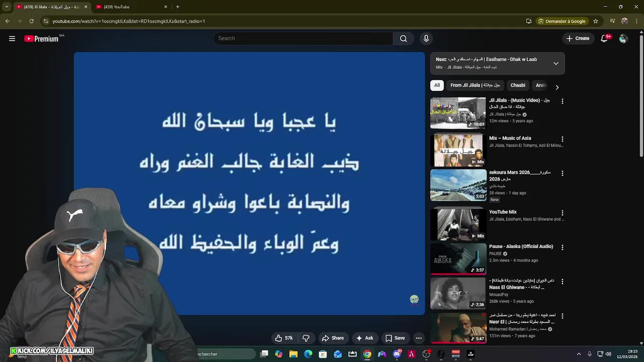Viewport: 644px width, 362px height.
Task: Open Copilot from taskbar
Action: pyautogui.click(x=279, y=354)
